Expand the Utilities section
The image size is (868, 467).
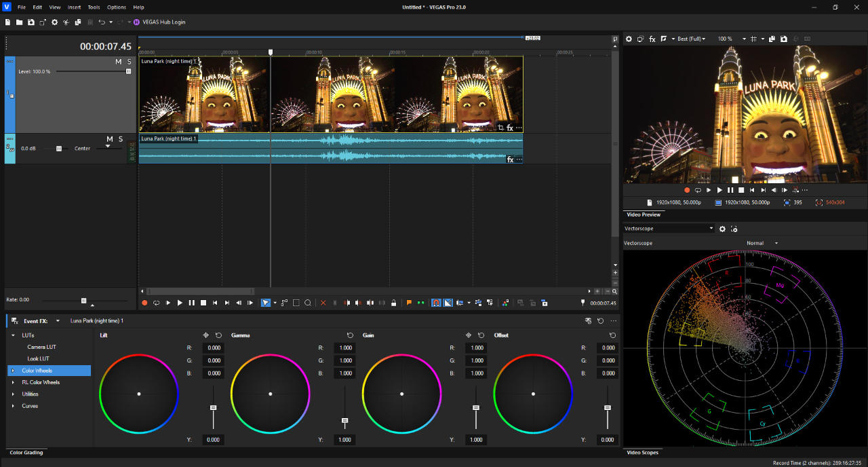coord(13,394)
